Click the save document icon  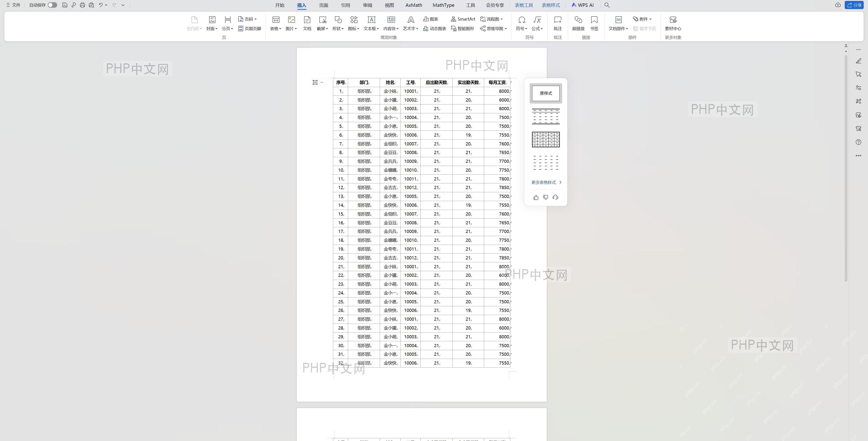tap(65, 5)
